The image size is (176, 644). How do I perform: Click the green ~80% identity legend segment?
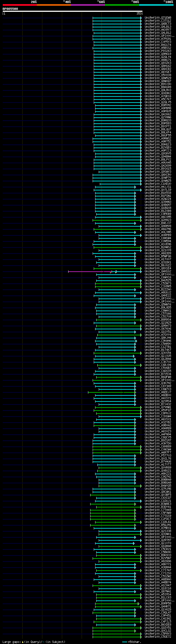pos(122,5)
